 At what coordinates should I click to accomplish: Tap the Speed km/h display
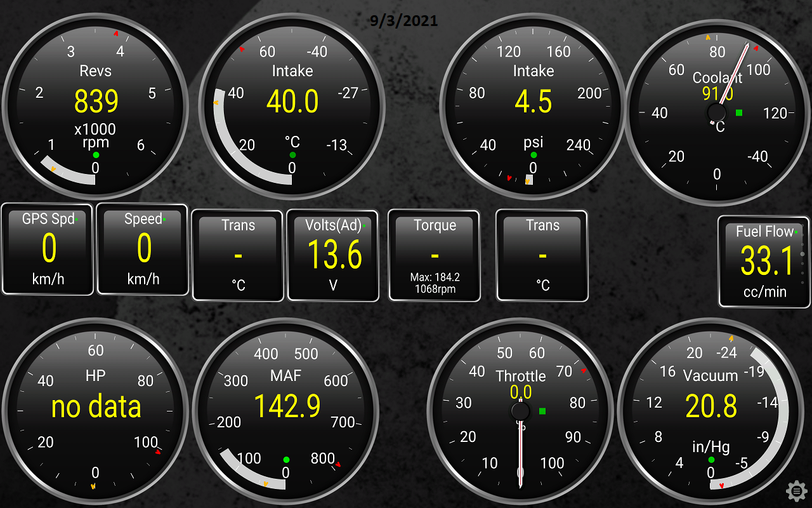coord(143,250)
